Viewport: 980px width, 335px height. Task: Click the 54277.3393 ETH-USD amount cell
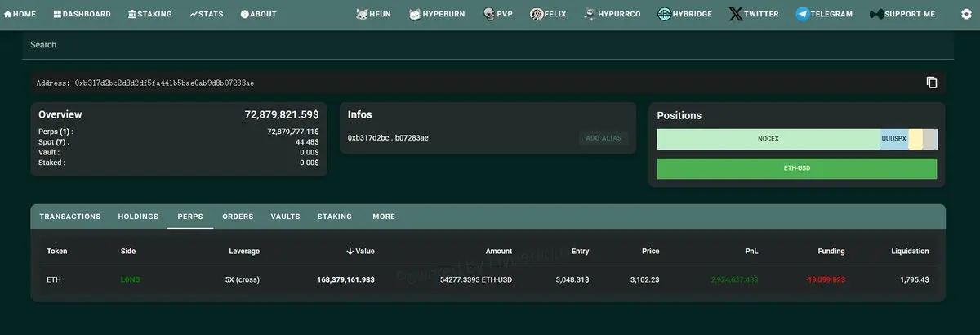pyautogui.click(x=476, y=279)
